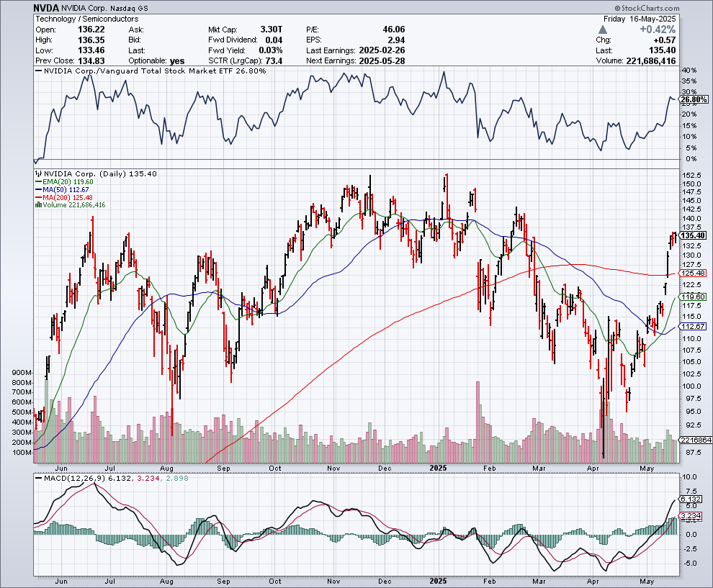Click the SCTR (LrgCap) value 73.4
This screenshot has height=588, width=713.
(274, 61)
